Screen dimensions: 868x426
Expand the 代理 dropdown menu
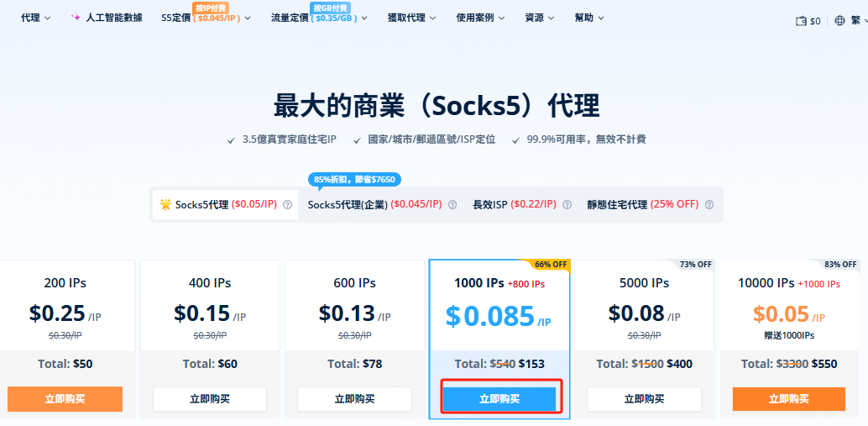tap(35, 18)
